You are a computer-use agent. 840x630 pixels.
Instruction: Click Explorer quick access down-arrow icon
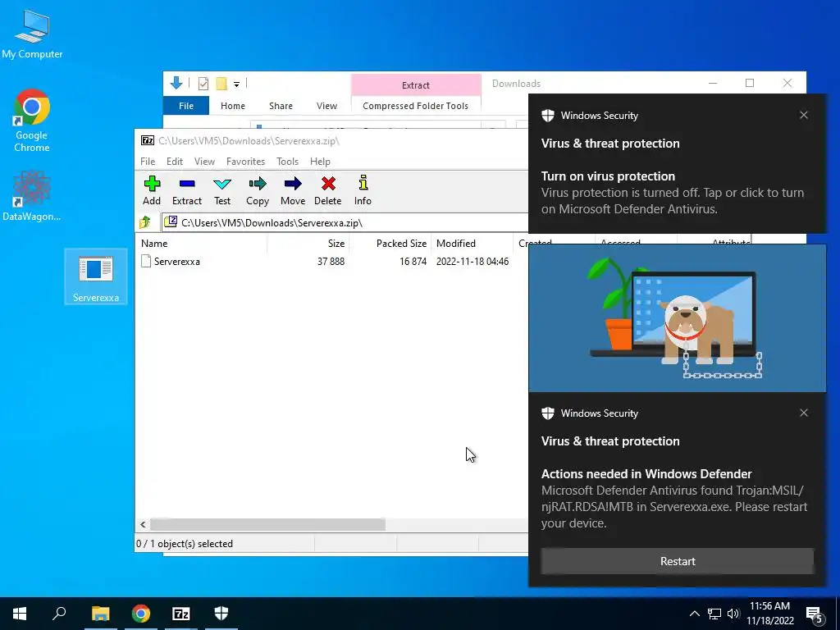coord(176,83)
